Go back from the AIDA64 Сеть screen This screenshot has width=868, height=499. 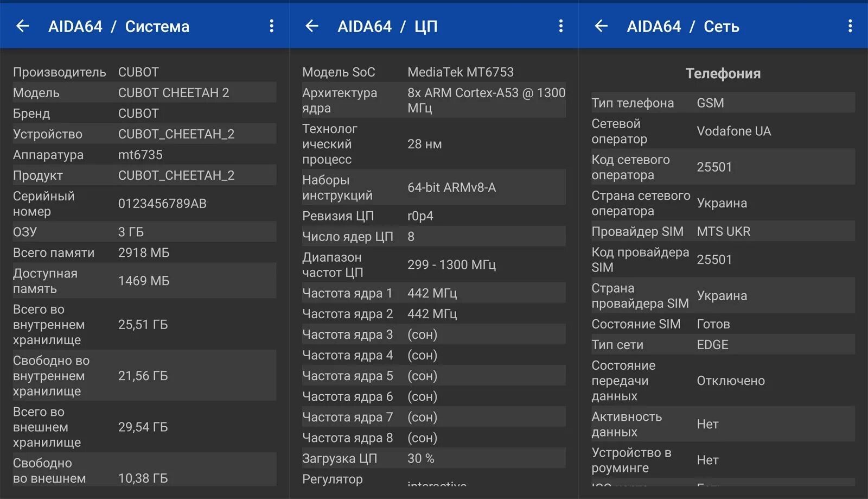(601, 26)
